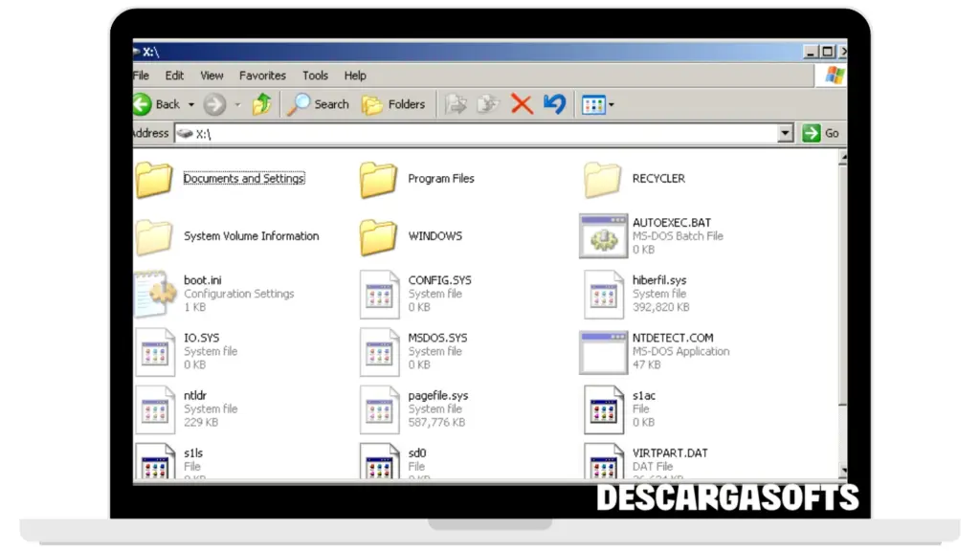Click the 'Documents and Settings' name label
This screenshot has height=551, width=980.
[244, 179]
